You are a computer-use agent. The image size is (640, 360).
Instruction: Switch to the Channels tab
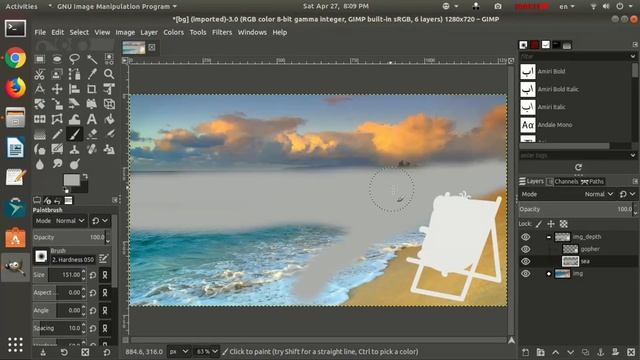[x=562, y=182]
